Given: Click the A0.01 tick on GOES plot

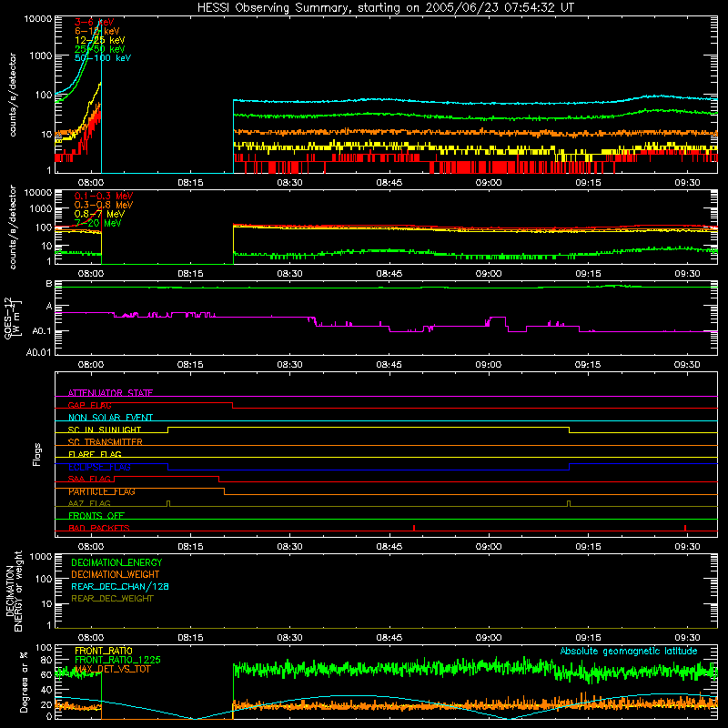Looking at the screenshot, I should [x=39, y=352].
